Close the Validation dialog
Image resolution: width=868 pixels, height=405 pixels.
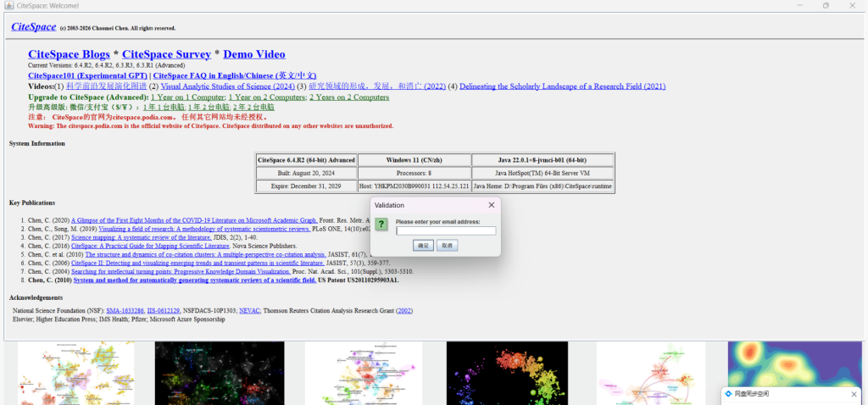492,205
